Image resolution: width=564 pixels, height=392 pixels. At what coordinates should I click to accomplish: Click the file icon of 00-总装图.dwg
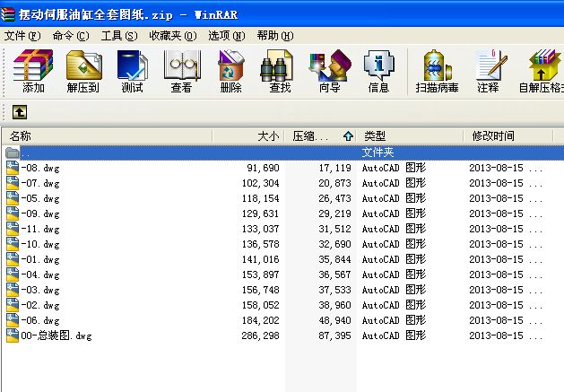tap(13, 335)
